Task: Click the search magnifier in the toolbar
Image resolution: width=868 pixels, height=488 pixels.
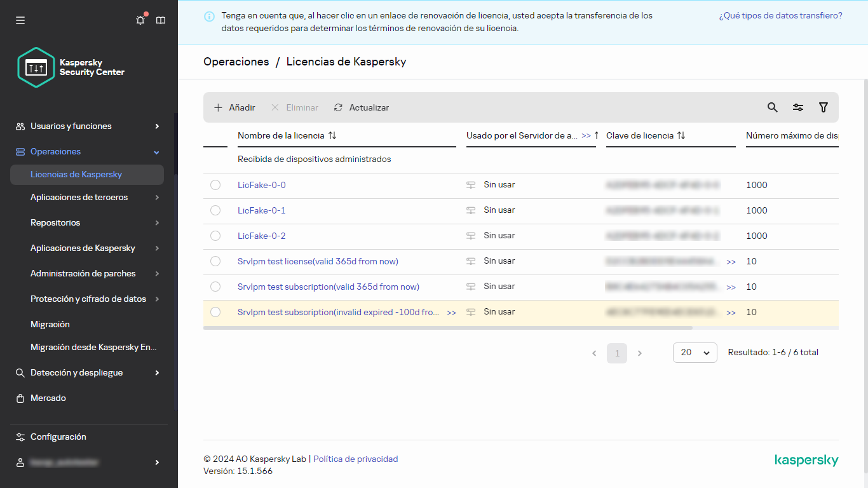Action: point(773,107)
